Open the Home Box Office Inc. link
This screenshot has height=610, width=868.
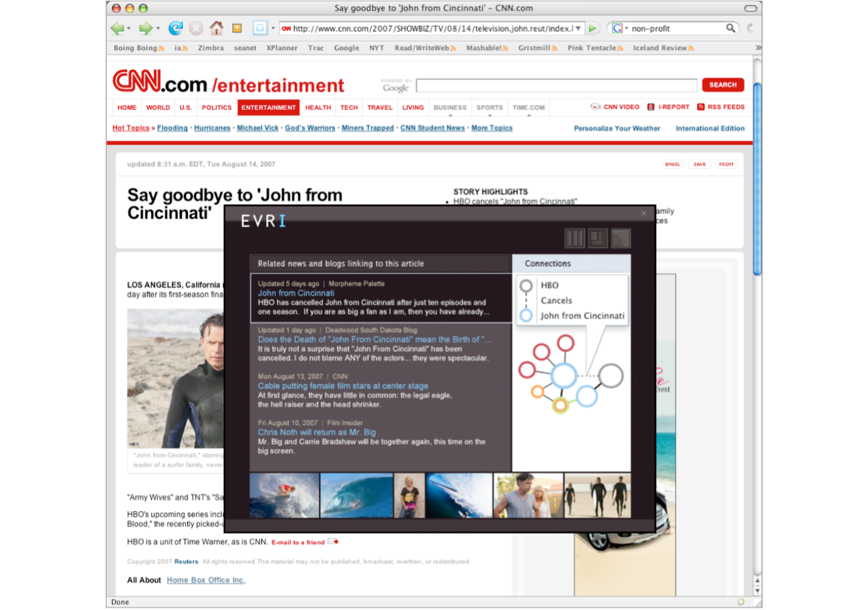[x=206, y=580]
